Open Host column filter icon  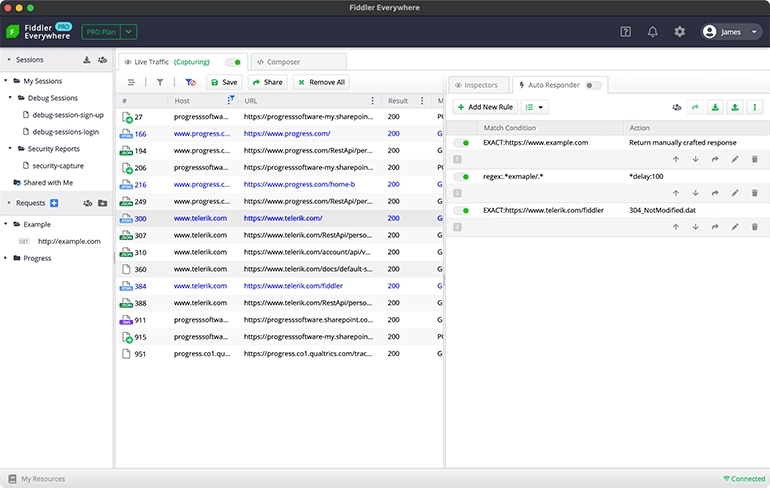click(x=231, y=100)
